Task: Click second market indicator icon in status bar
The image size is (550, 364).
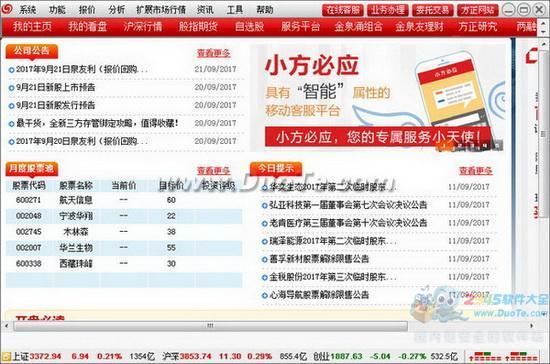Action: 522,357
